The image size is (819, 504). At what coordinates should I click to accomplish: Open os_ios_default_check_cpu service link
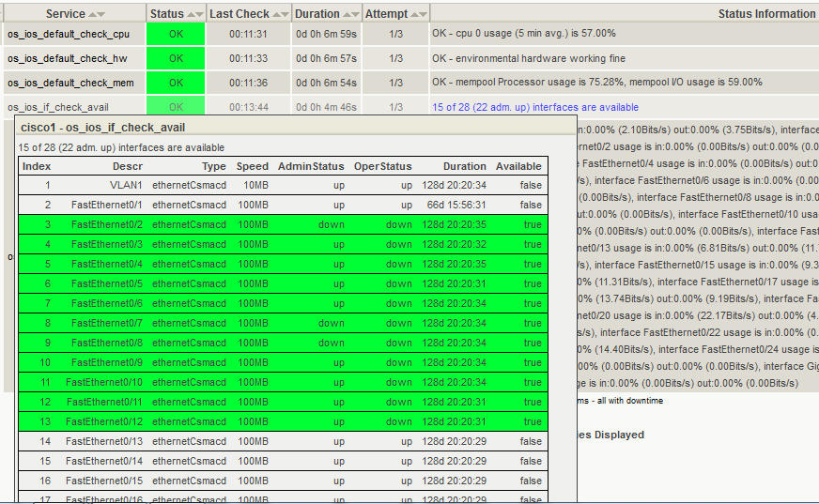(69, 34)
